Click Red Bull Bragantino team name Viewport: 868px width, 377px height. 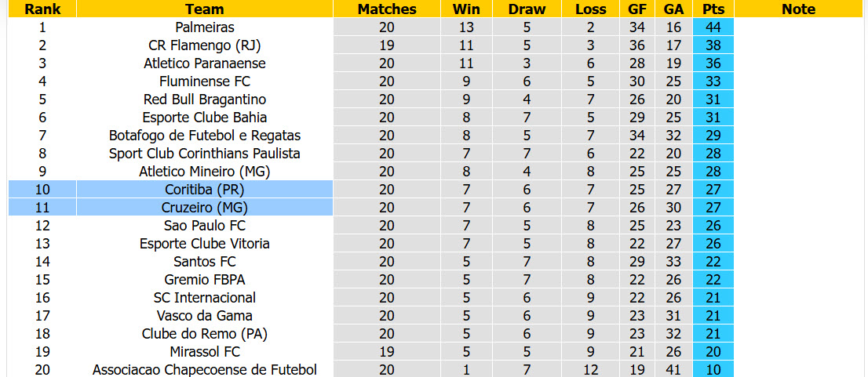point(205,100)
